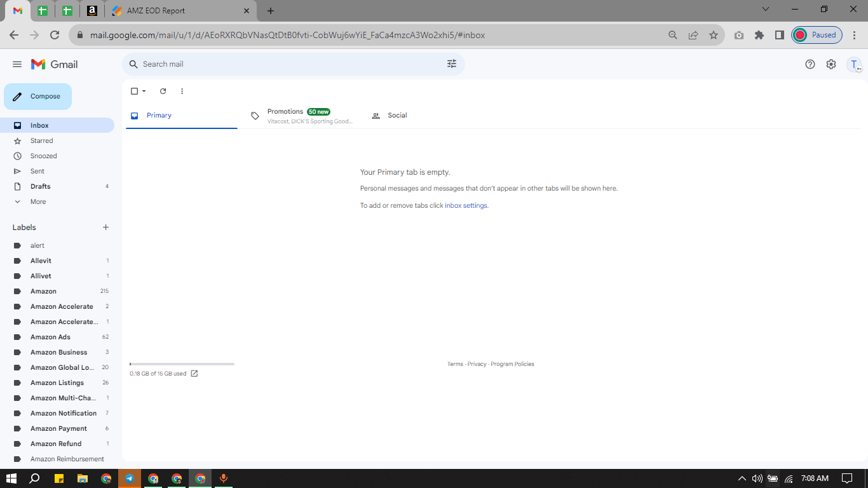Open the Windows Start menu
The image size is (868, 488).
(11, 478)
